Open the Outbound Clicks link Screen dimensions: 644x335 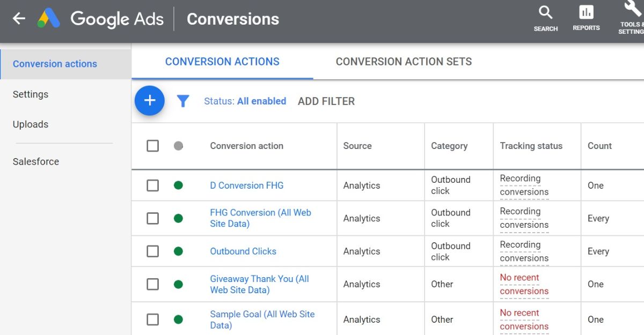tap(243, 251)
